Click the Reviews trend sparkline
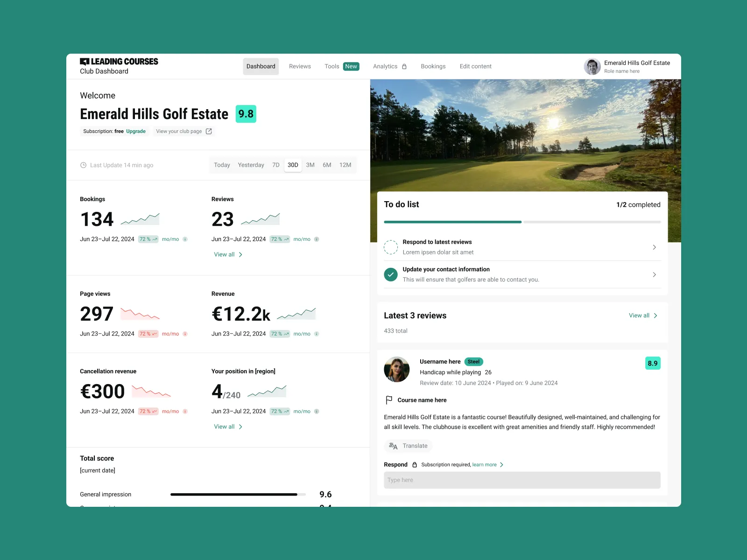The width and height of the screenshot is (747, 560). [261, 219]
